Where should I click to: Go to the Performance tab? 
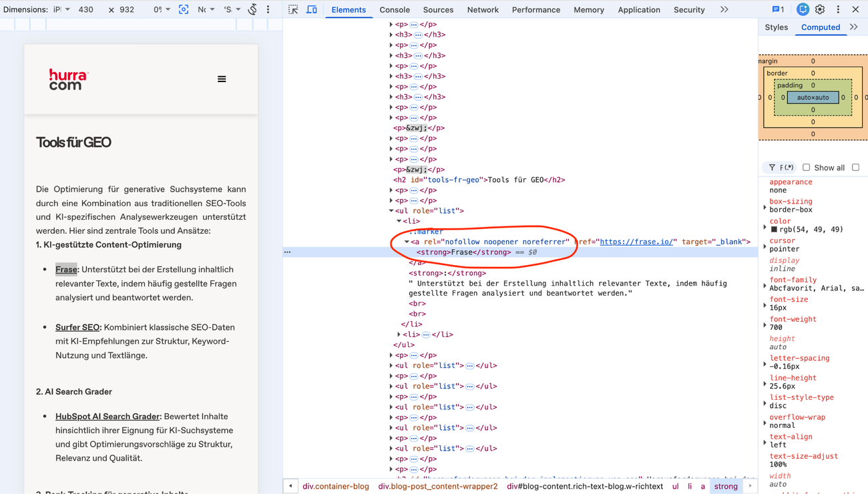tap(536, 9)
